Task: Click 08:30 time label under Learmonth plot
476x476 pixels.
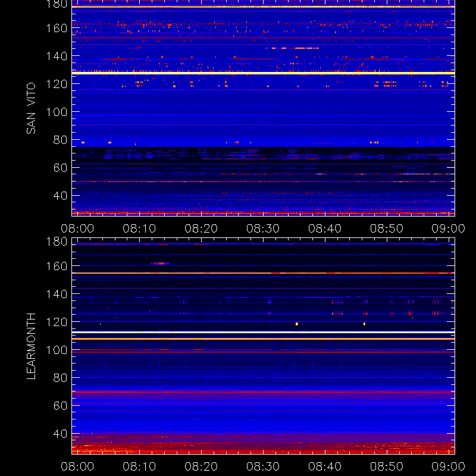Action: 263,466
